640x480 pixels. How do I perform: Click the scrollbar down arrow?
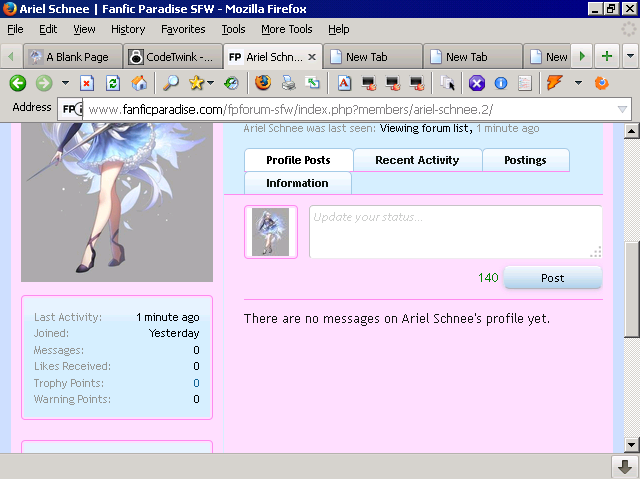[631, 445]
